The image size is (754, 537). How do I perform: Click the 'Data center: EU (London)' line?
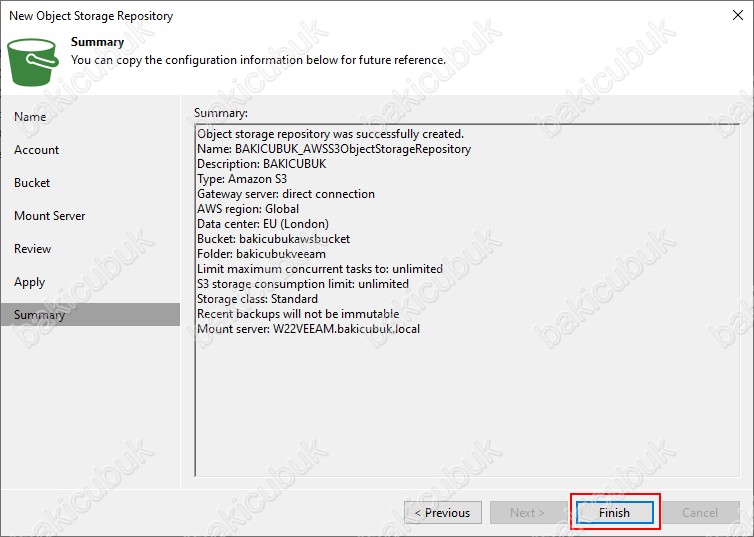[x=263, y=224]
